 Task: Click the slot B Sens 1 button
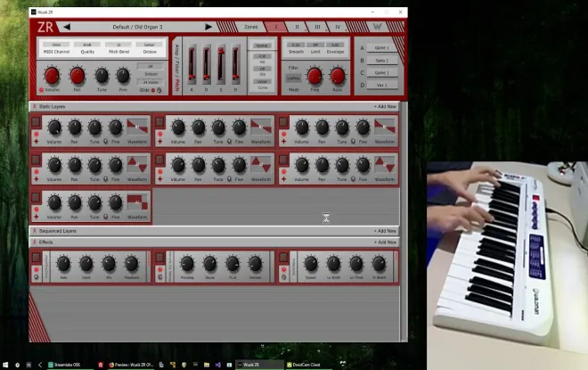(381, 60)
